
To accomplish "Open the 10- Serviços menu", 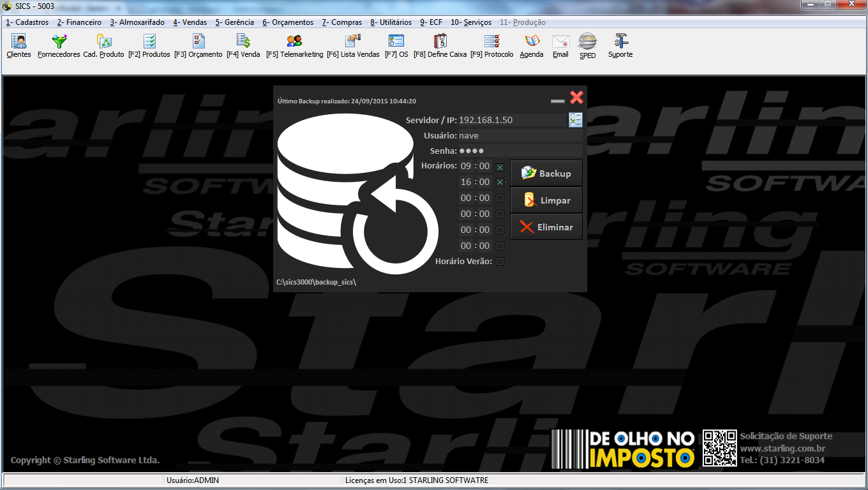I will 471,22.
